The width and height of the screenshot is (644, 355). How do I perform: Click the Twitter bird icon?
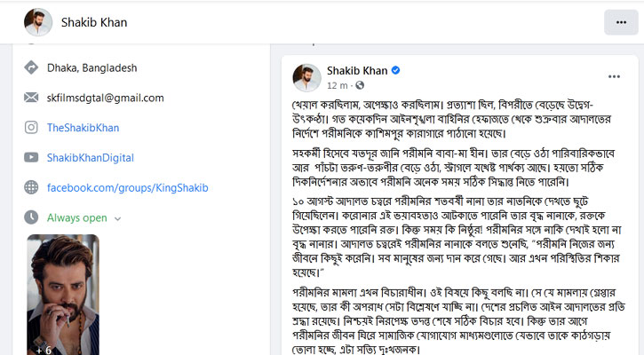32,158
